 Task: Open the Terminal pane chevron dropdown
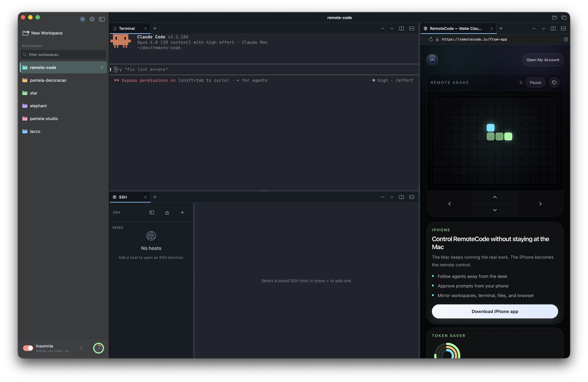(392, 28)
